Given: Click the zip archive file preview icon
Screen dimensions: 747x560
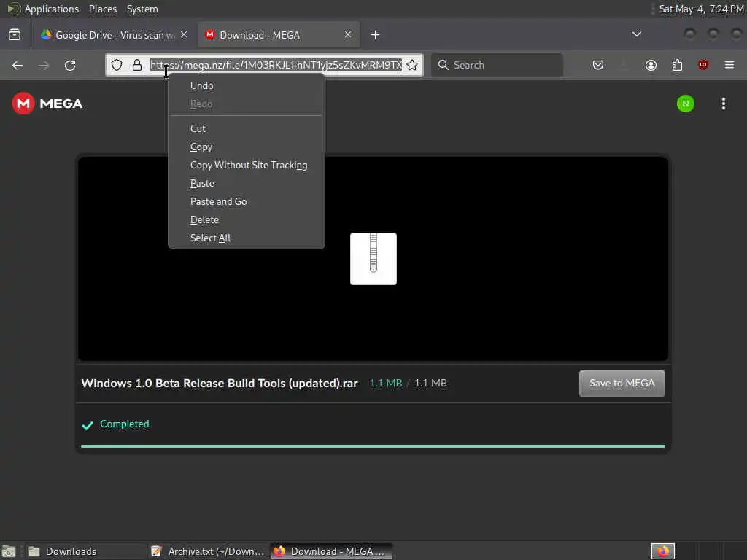Looking at the screenshot, I should 373,259.
